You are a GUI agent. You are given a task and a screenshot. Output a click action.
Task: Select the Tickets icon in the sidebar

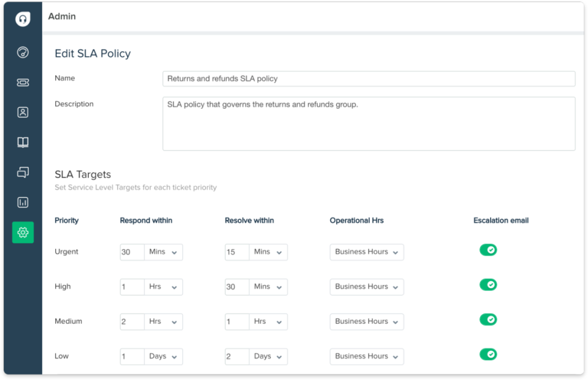22,83
